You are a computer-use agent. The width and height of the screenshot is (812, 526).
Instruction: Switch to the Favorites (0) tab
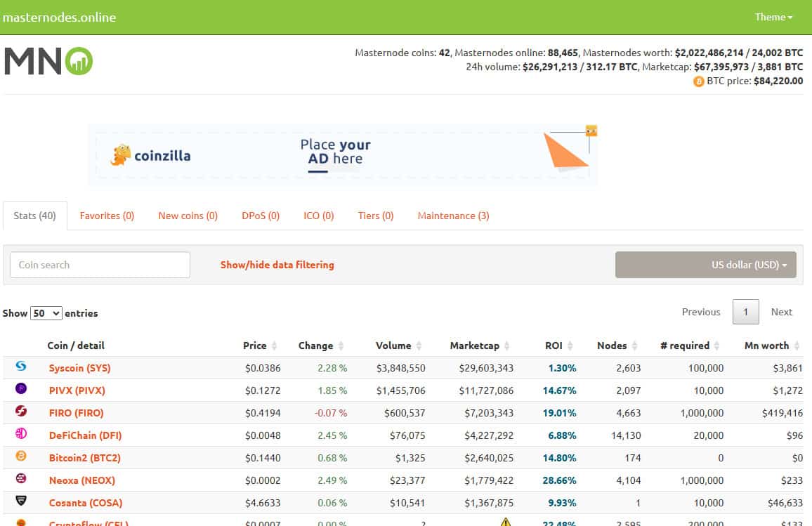[x=107, y=216]
